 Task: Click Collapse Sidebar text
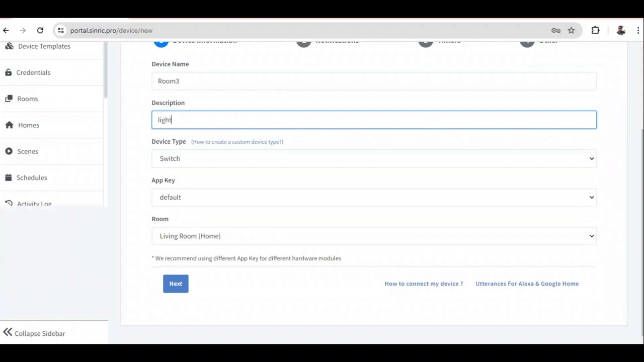point(40,333)
